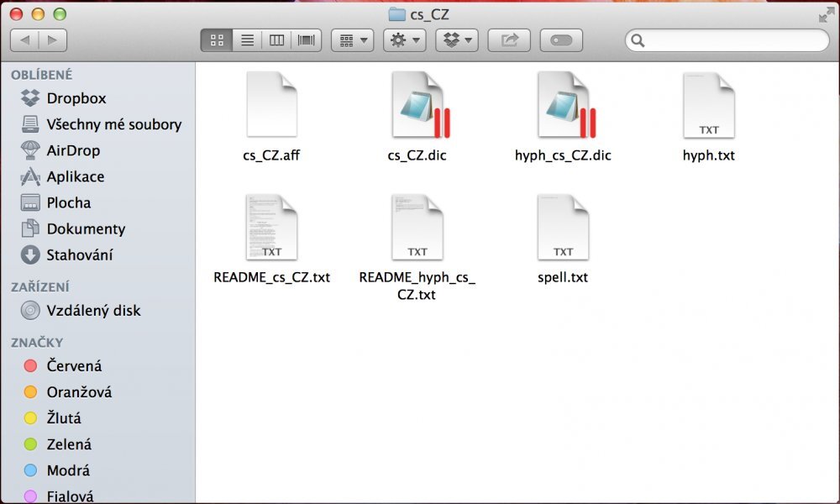This screenshot has width=840, height=504.
Task: Switch to list view mode
Action: [x=247, y=39]
